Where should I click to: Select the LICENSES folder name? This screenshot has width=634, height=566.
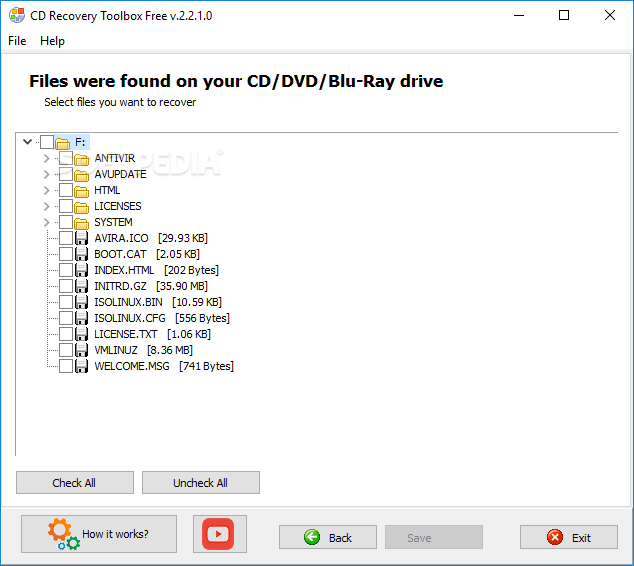(118, 206)
